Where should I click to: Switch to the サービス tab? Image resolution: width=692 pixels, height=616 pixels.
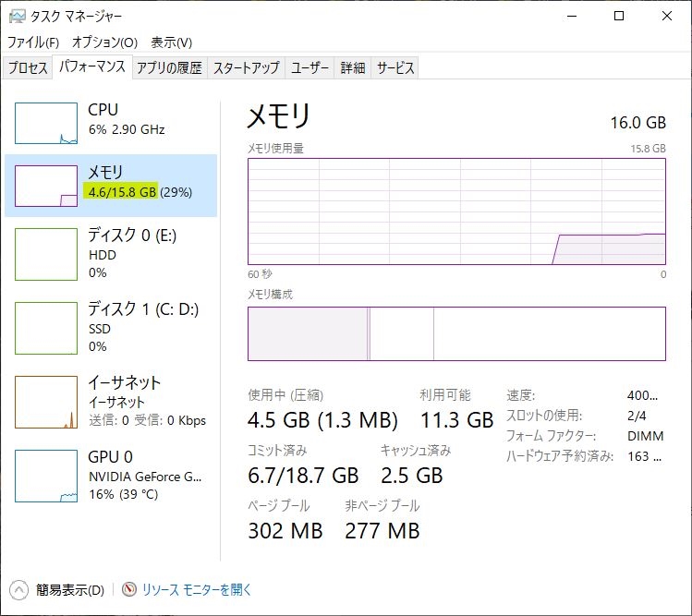[395, 67]
